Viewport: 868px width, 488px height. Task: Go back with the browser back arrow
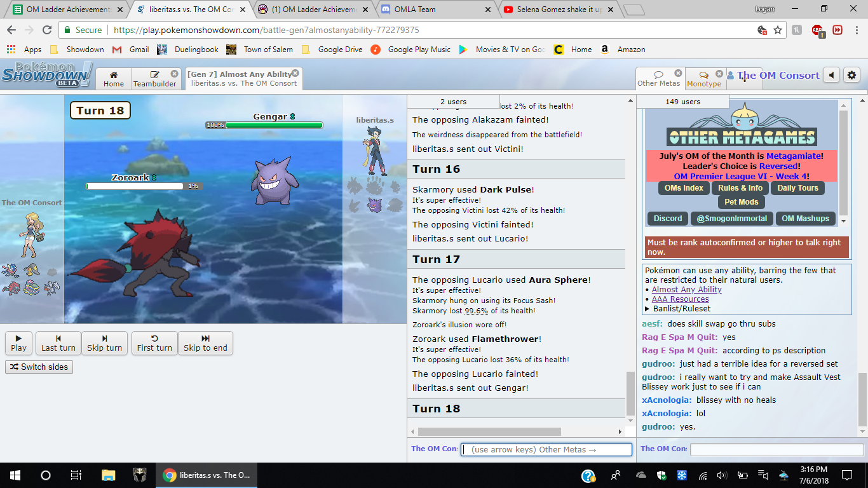coord(11,30)
